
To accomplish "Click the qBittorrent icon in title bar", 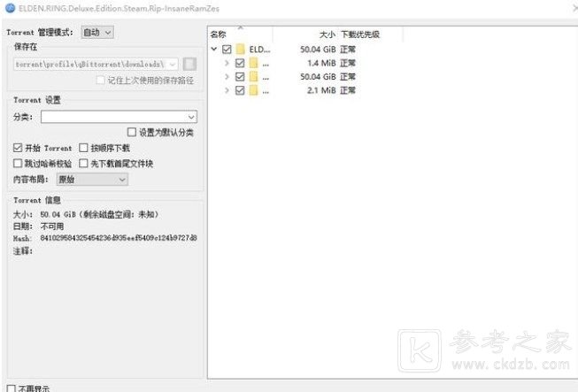I will coord(10,8).
